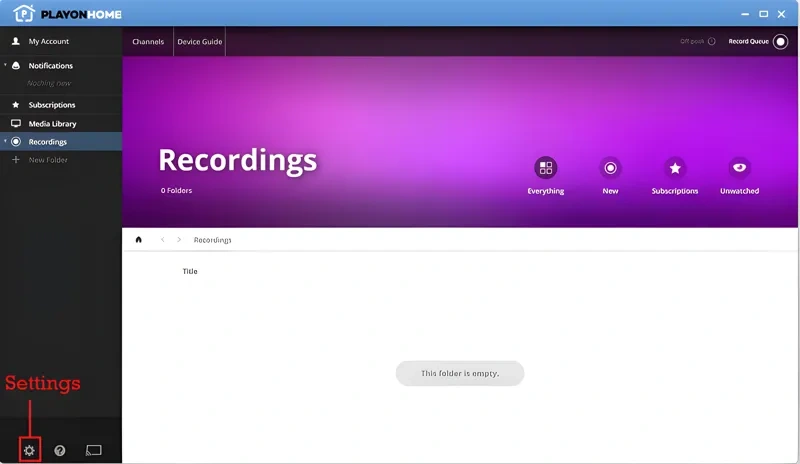Open the Settings gear icon
This screenshot has width=800, height=464.
[x=29, y=450]
